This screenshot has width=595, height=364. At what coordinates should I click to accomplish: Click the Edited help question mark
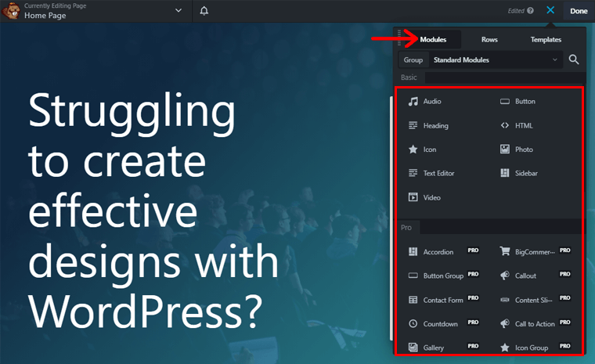[530, 11]
